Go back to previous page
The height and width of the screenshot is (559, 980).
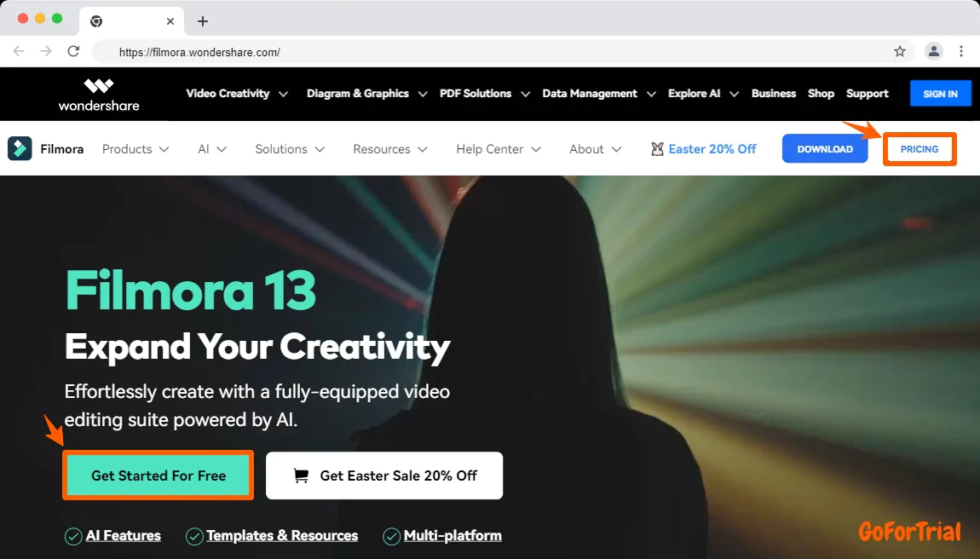tap(19, 51)
